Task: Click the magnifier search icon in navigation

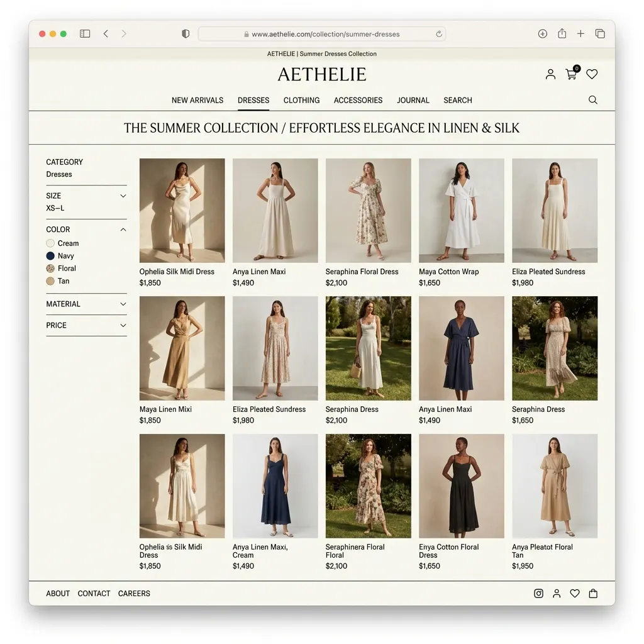Action: pyautogui.click(x=592, y=100)
